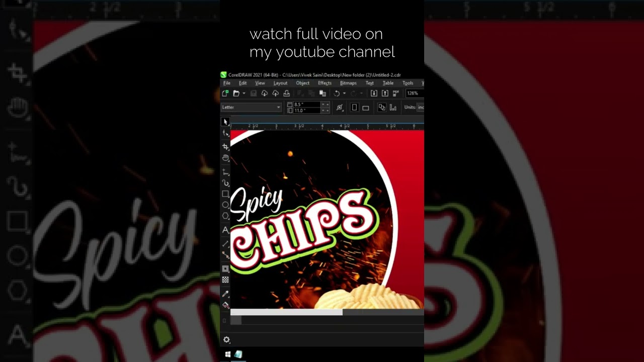Select the Text tool
The image size is (644, 362).
225,230
